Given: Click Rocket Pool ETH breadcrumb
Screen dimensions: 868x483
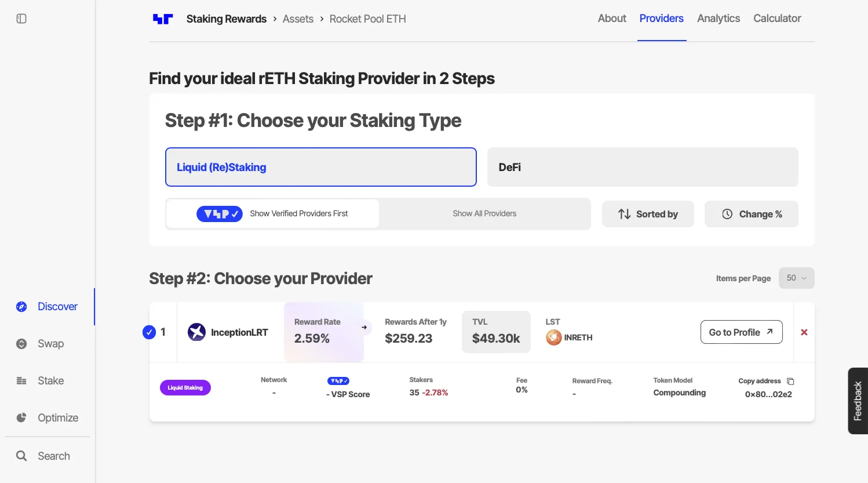Looking at the screenshot, I should pyautogui.click(x=368, y=19).
